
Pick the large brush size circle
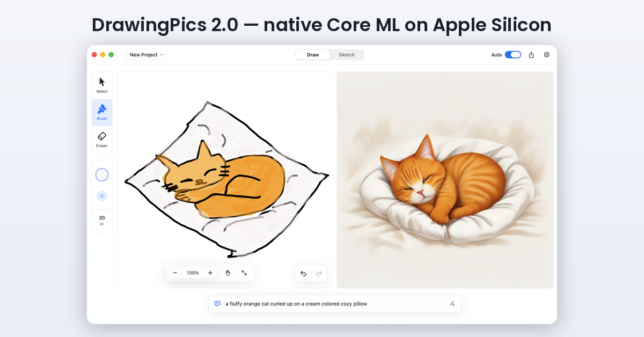(102, 174)
